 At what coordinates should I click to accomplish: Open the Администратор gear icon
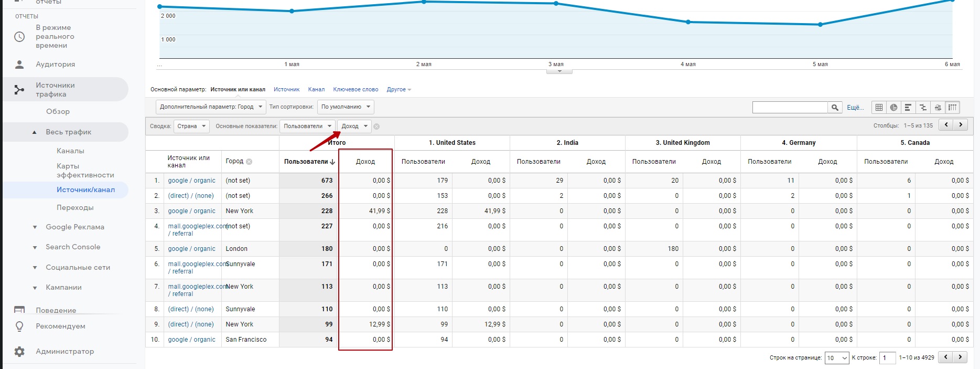(19, 352)
